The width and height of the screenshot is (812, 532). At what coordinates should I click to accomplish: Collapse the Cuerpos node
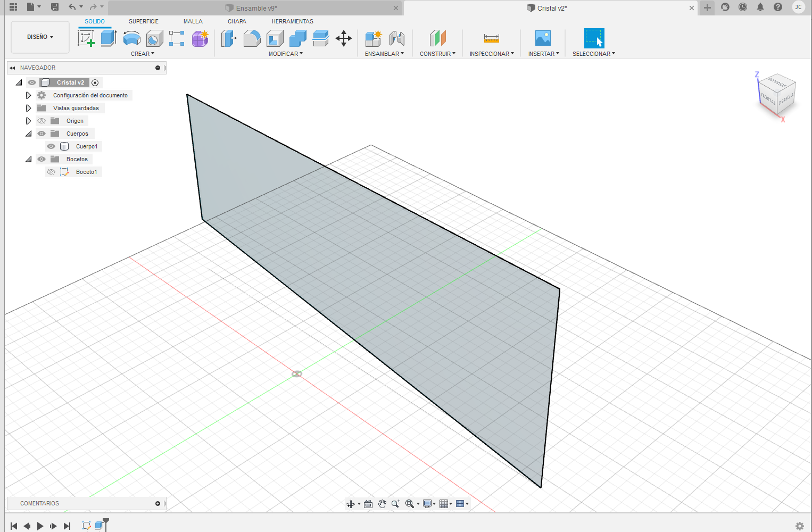point(28,134)
